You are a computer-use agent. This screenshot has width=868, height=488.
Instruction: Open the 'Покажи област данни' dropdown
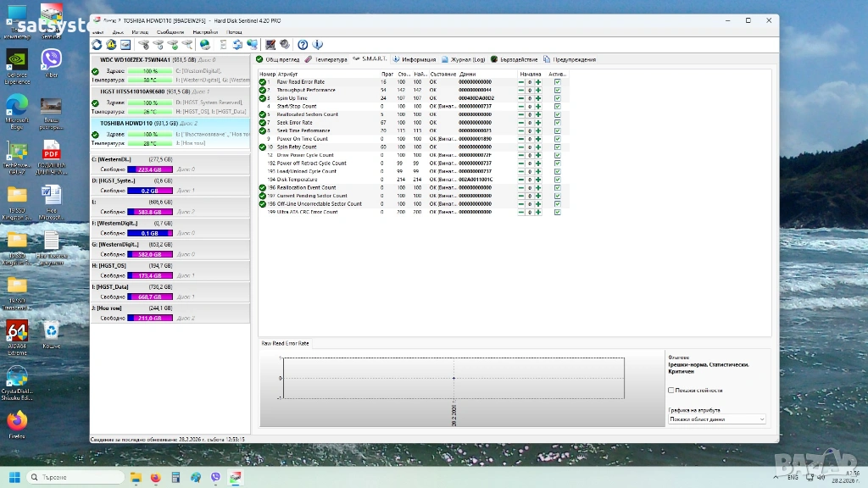click(716, 419)
